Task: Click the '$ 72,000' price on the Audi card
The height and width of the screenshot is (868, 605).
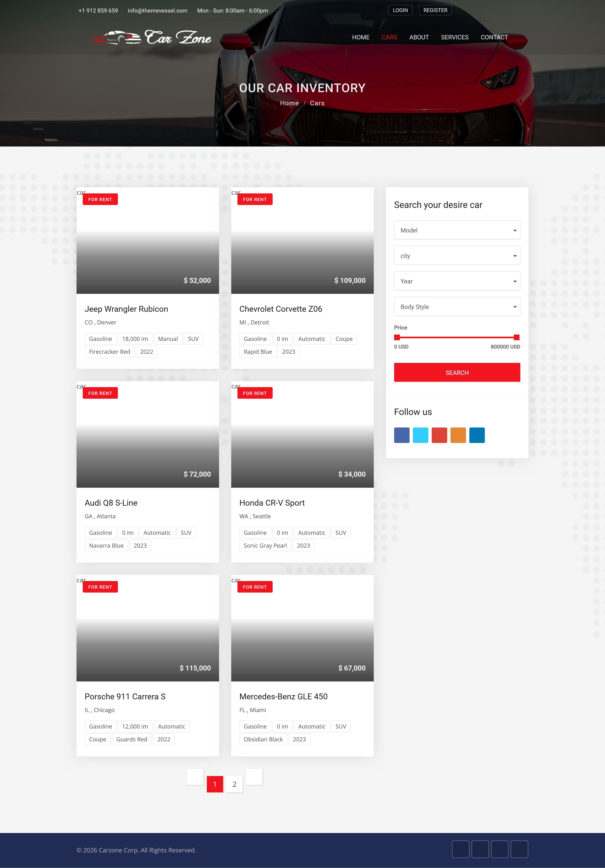Action: 197,474
